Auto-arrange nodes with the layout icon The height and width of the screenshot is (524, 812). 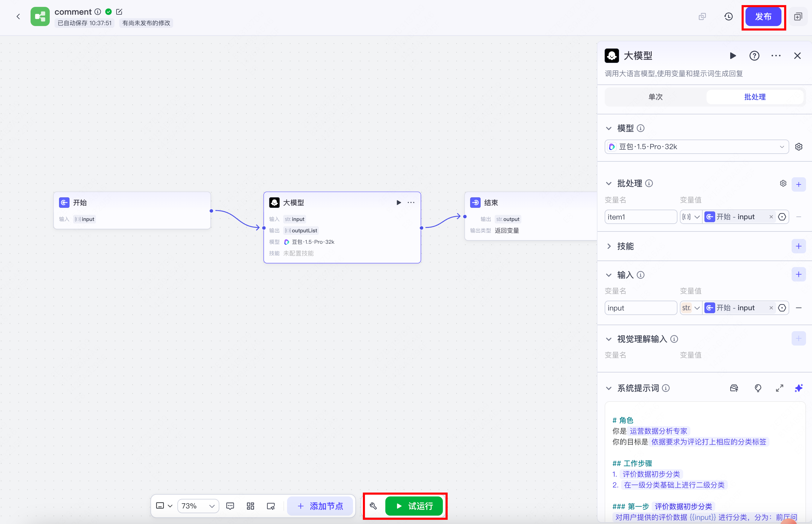pos(250,506)
